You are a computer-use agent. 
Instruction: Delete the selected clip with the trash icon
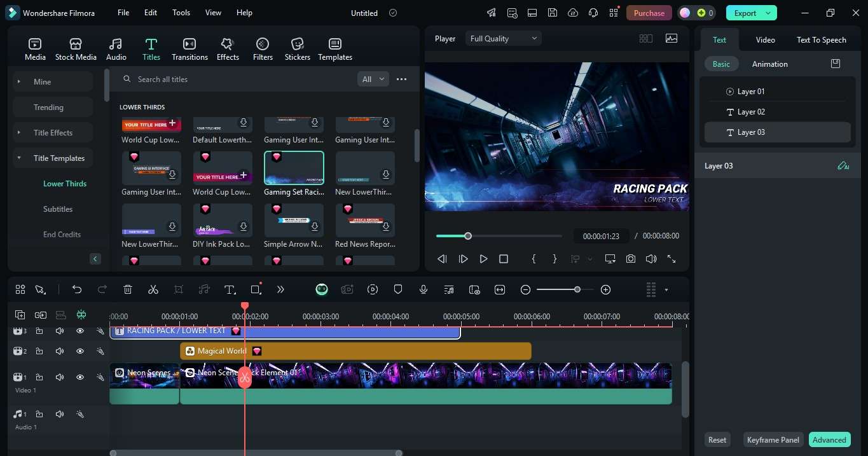point(128,289)
